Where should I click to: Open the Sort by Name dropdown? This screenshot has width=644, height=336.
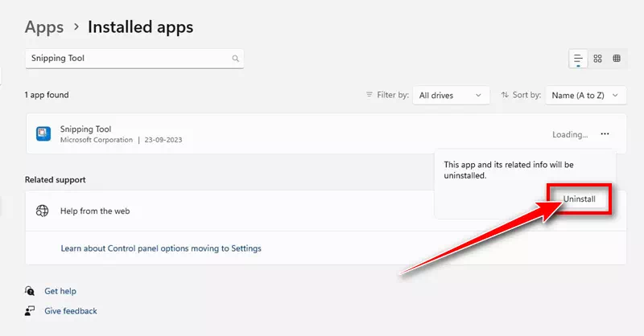[586, 95]
